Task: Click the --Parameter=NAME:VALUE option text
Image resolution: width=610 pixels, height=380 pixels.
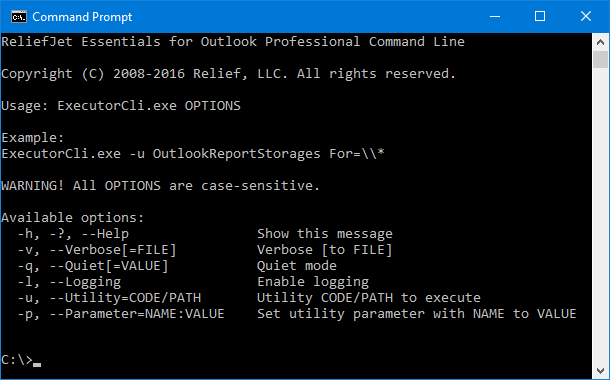Action: [x=137, y=314]
